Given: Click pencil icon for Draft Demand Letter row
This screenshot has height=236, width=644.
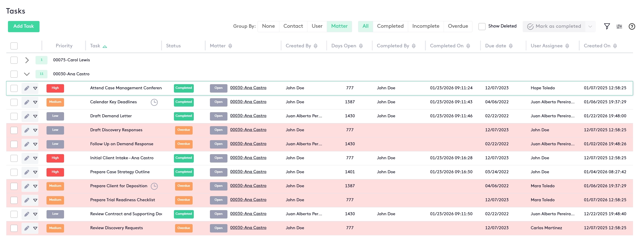Looking at the screenshot, I should pos(27,116).
